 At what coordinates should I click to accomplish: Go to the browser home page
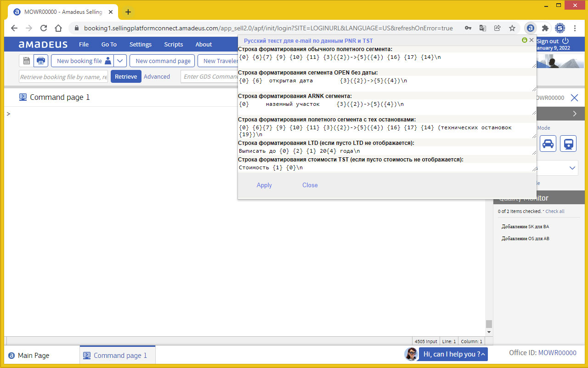(x=58, y=28)
